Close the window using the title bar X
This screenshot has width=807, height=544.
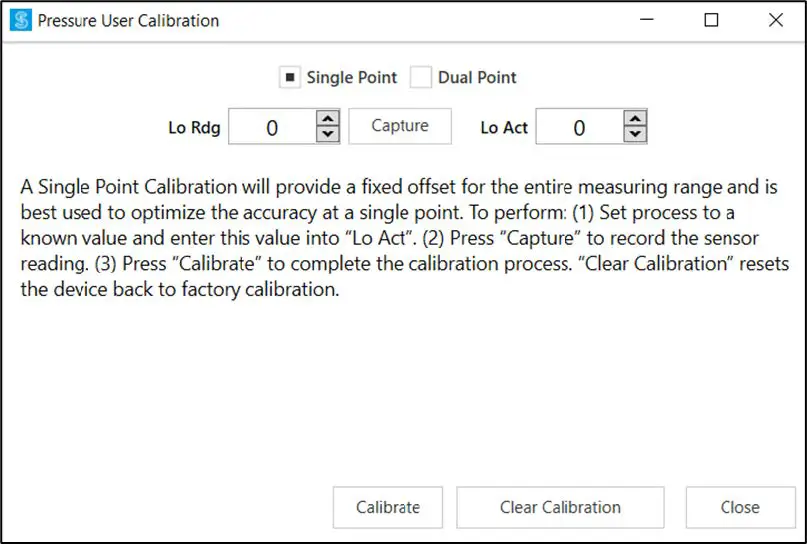(775, 20)
